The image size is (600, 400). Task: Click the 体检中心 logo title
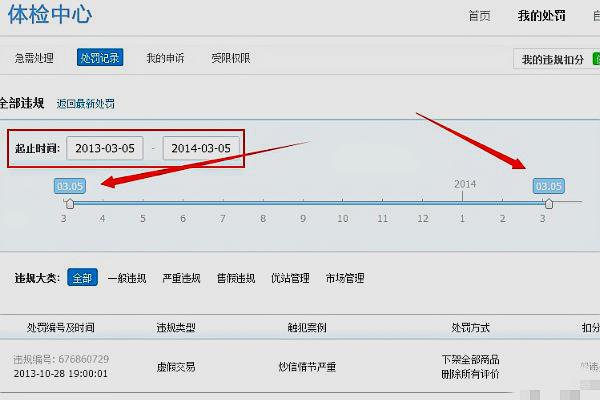(x=52, y=15)
